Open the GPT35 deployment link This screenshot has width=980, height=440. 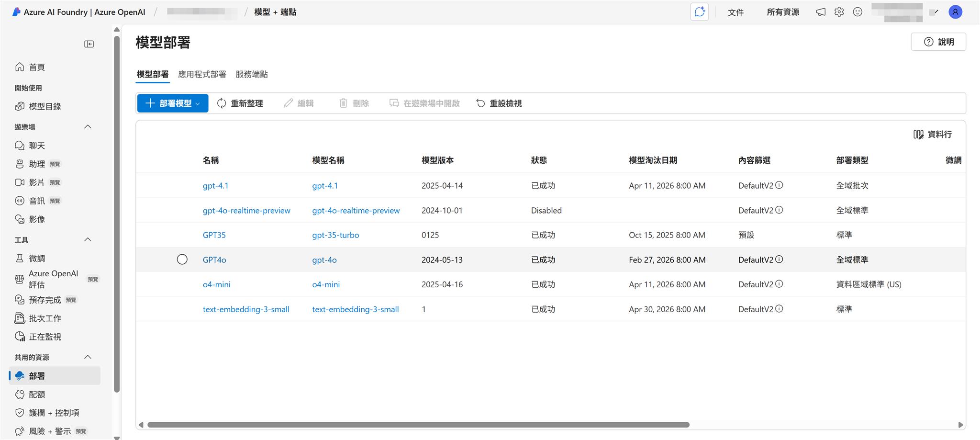pos(214,235)
